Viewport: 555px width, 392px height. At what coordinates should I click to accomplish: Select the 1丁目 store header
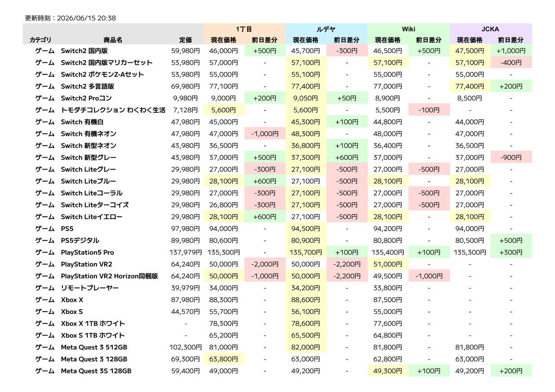click(x=244, y=29)
